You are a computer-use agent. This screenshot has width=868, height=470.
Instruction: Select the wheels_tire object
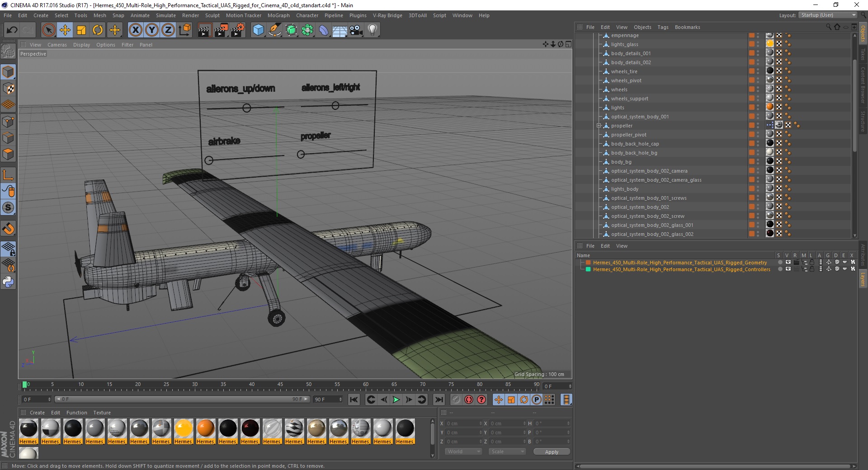[624, 71]
